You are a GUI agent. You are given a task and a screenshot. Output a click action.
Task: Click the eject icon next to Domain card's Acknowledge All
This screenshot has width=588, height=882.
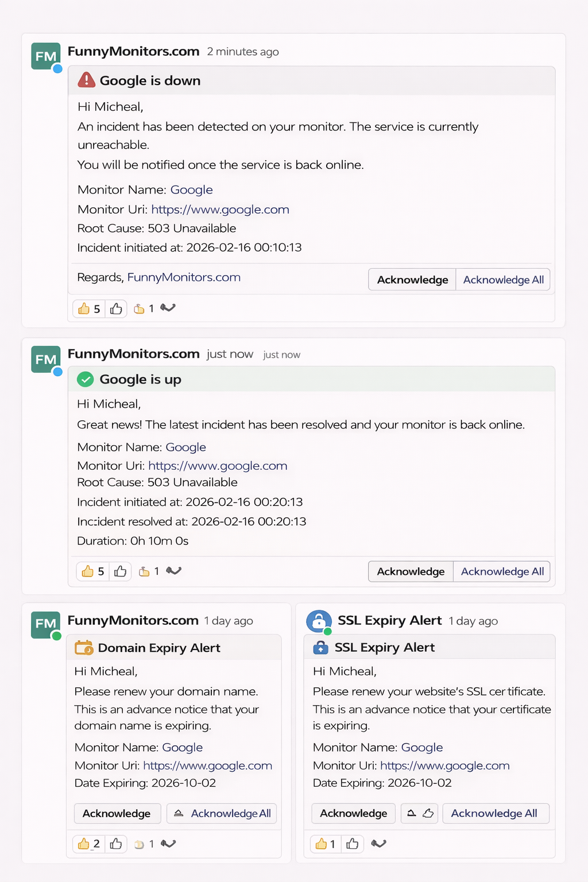pos(179,813)
